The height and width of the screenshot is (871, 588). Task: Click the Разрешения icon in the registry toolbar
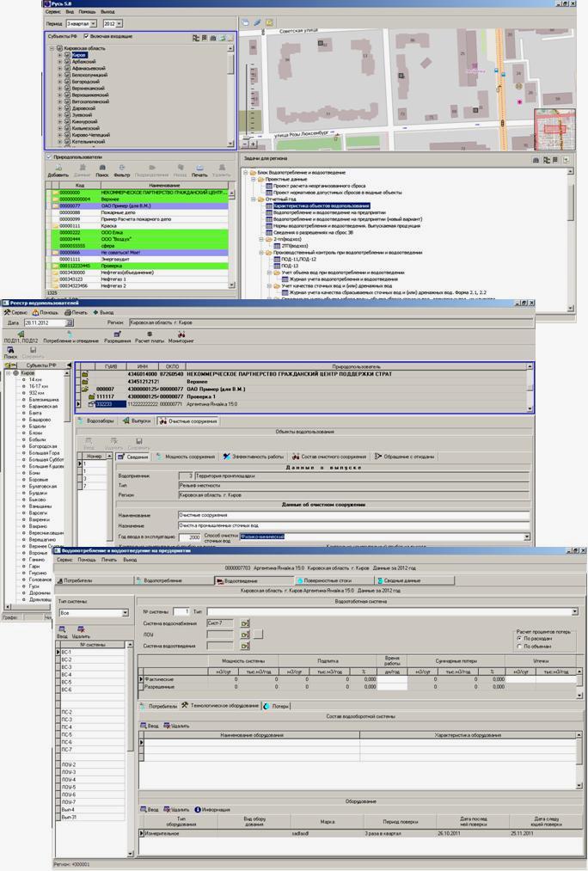[x=118, y=336]
